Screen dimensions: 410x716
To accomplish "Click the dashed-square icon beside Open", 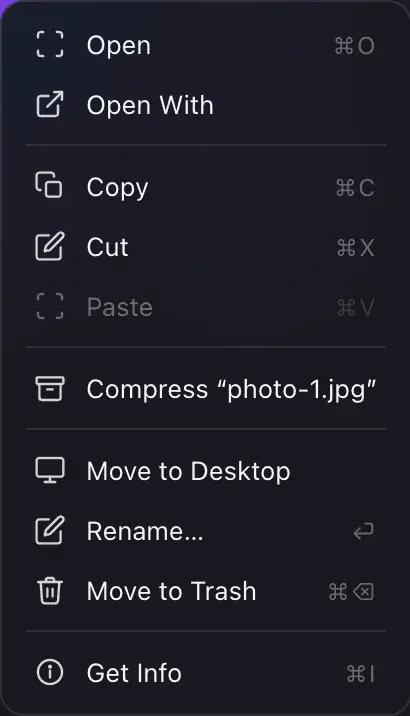I will [x=50, y=45].
